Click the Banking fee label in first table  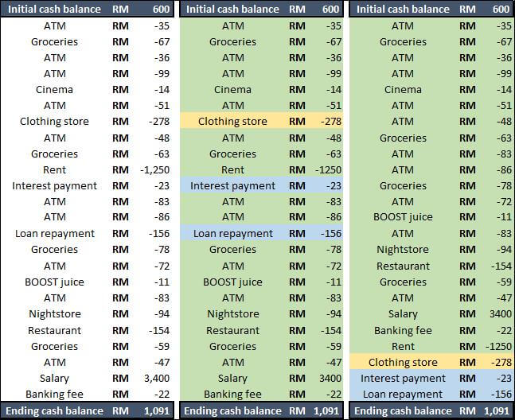click(54, 394)
